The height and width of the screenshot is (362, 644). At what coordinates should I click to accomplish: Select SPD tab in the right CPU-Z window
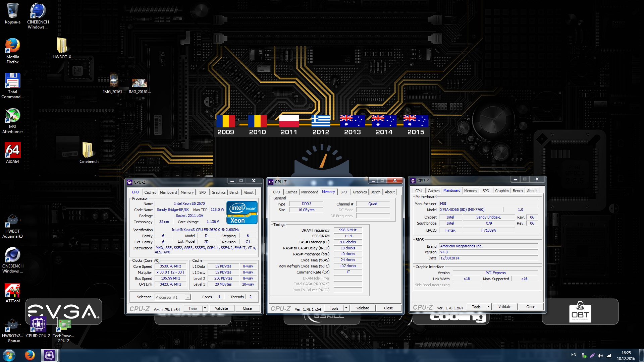[x=486, y=191]
